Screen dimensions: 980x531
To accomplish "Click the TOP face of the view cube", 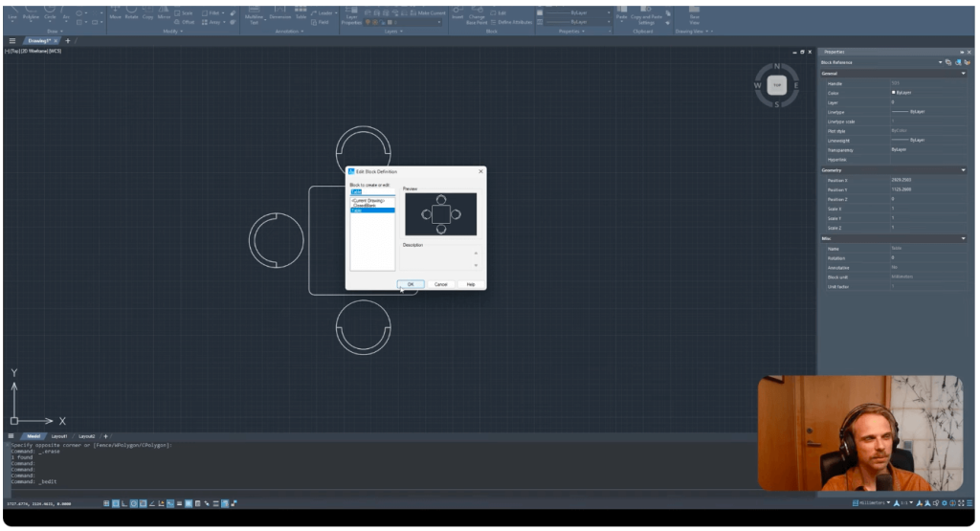I will (776, 85).
